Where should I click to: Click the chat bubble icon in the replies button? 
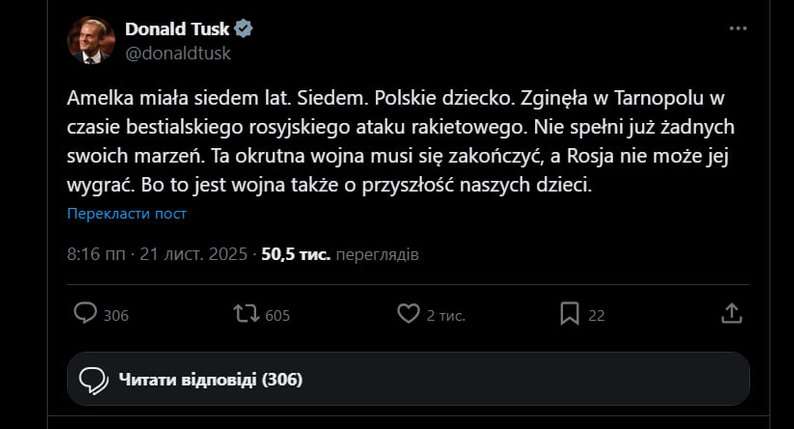pyautogui.click(x=93, y=379)
